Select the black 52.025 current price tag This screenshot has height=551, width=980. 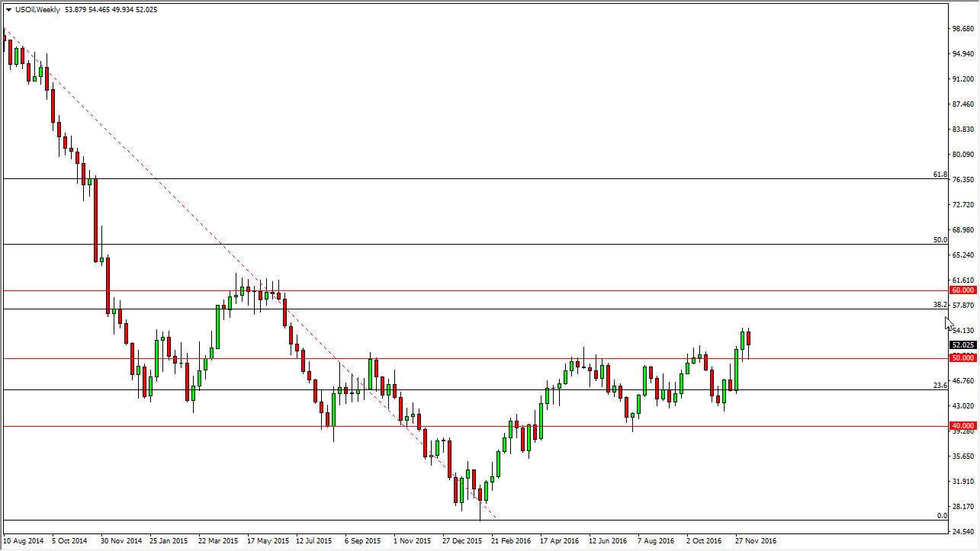[x=962, y=344]
